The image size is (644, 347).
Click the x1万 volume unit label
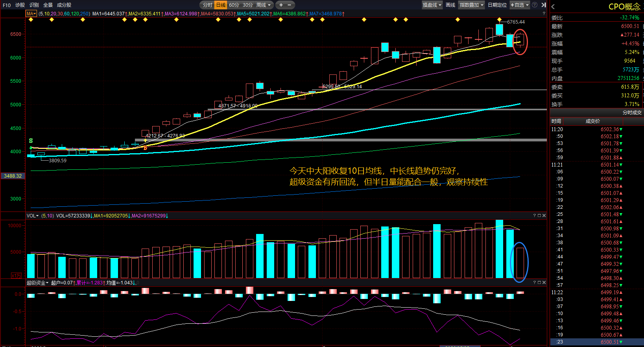point(17,275)
